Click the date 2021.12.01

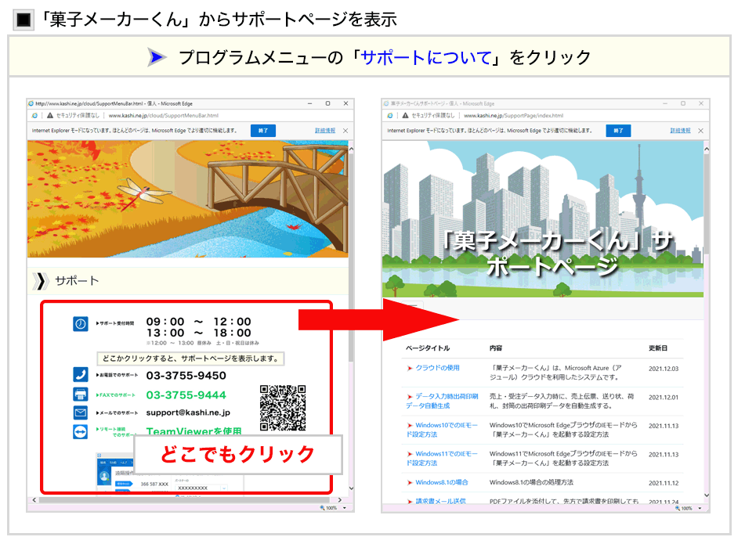[664, 398]
